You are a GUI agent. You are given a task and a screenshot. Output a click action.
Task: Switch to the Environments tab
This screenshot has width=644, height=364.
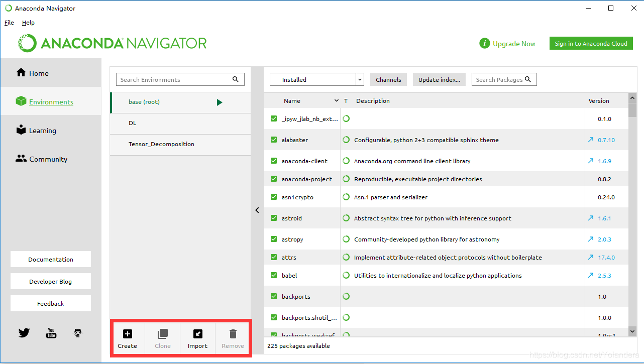[x=51, y=102]
